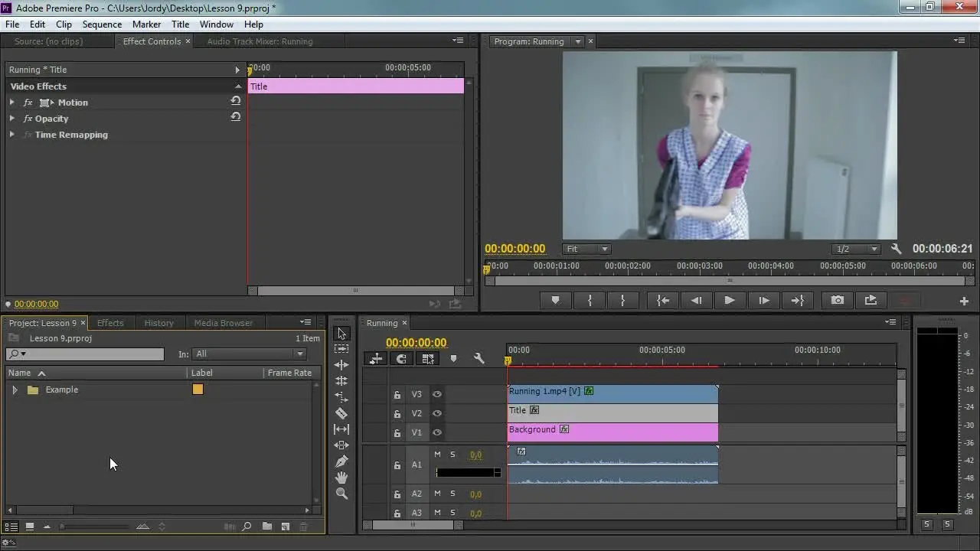980x551 pixels.
Task: Click the orange label swatch for Example
Action: click(198, 390)
